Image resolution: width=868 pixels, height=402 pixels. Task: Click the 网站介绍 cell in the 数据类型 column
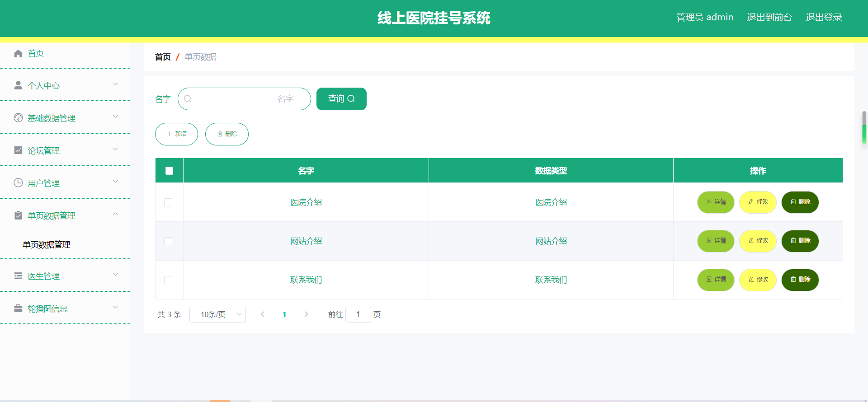click(551, 241)
